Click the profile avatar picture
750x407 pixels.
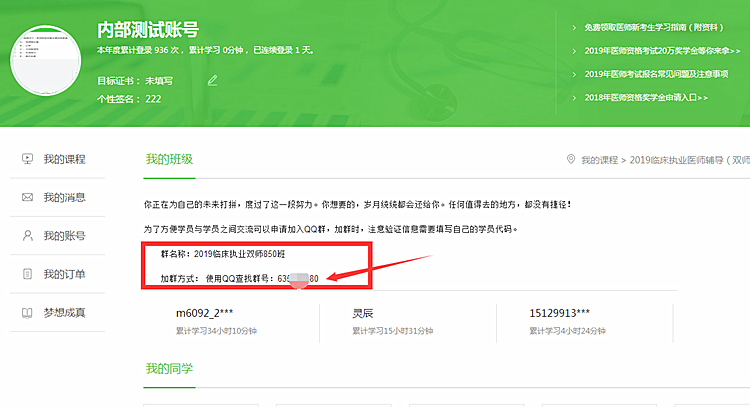[x=47, y=62]
